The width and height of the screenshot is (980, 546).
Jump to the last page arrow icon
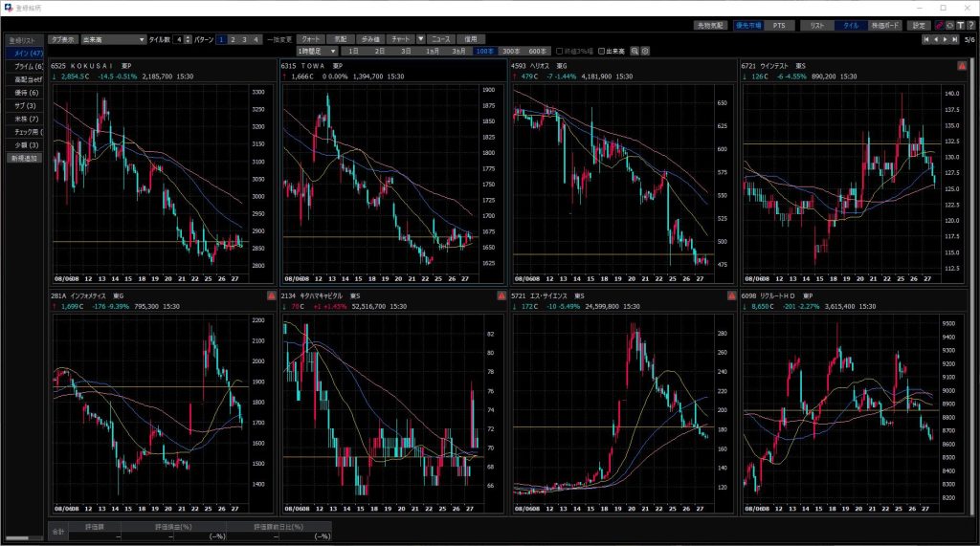click(x=954, y=39)
